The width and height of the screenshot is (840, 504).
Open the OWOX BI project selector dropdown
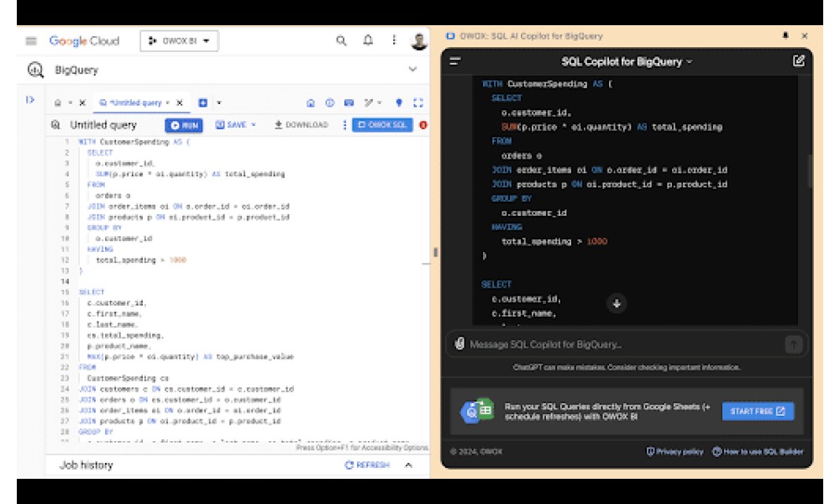click(x=179, y=40)
